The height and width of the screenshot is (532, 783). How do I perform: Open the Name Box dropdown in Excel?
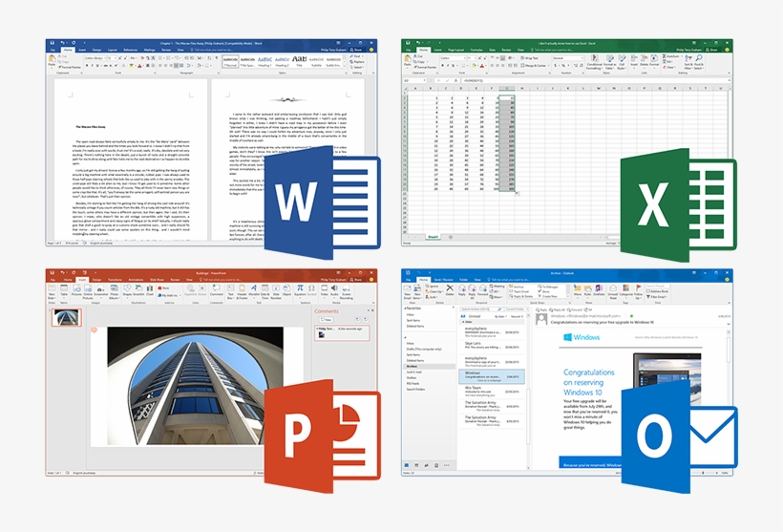pyautogui.click(x=425, y=80)
